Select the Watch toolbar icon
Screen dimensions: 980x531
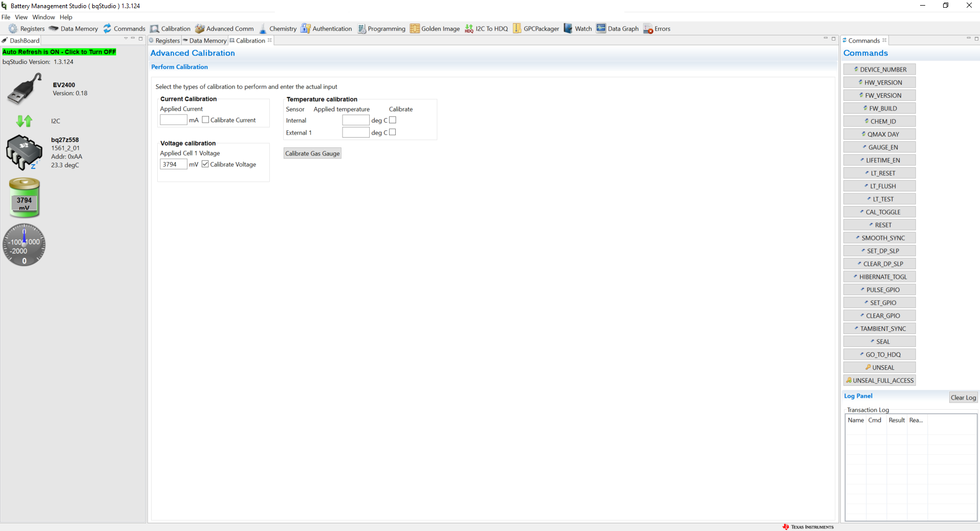[x=582, y=29]
